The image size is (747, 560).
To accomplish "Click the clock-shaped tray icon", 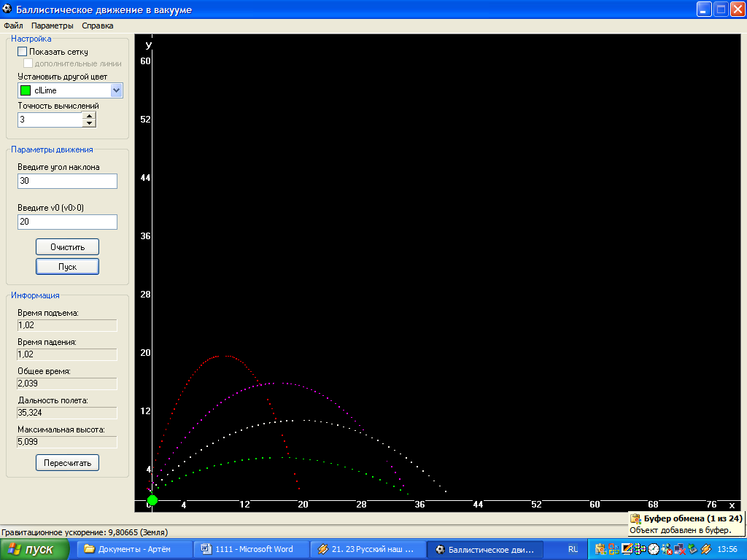I will click(x=654, y=549).
